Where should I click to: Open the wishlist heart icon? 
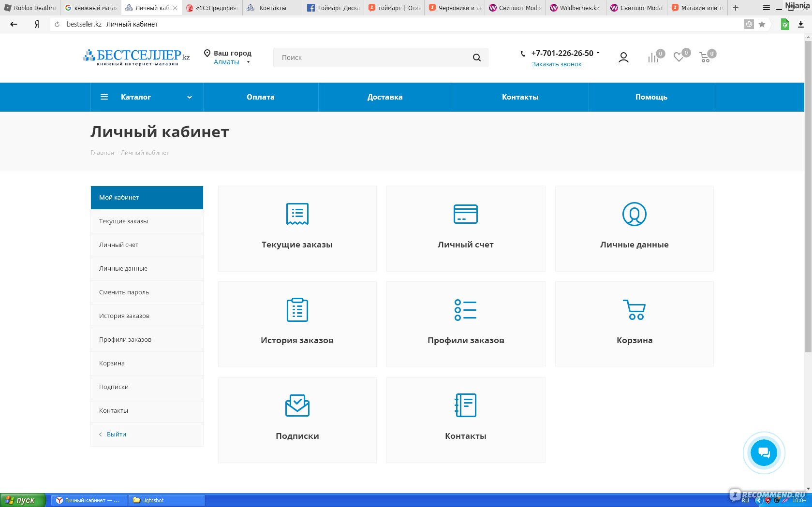679,58
